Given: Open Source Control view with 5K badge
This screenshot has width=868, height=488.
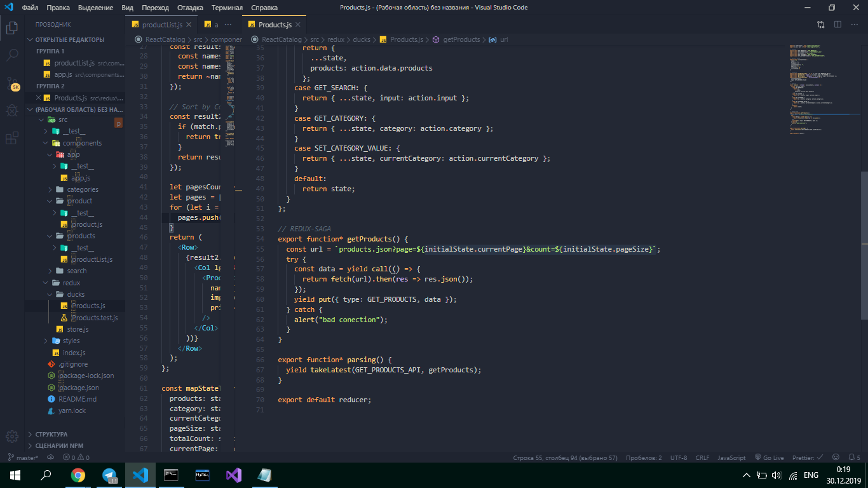Looking at the screenshot, I should pyautogui.click(x=12, y=83).
